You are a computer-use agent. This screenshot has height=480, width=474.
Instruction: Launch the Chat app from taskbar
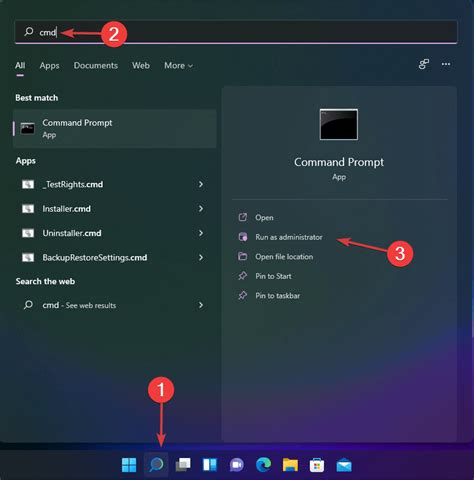tap(237, 465)
